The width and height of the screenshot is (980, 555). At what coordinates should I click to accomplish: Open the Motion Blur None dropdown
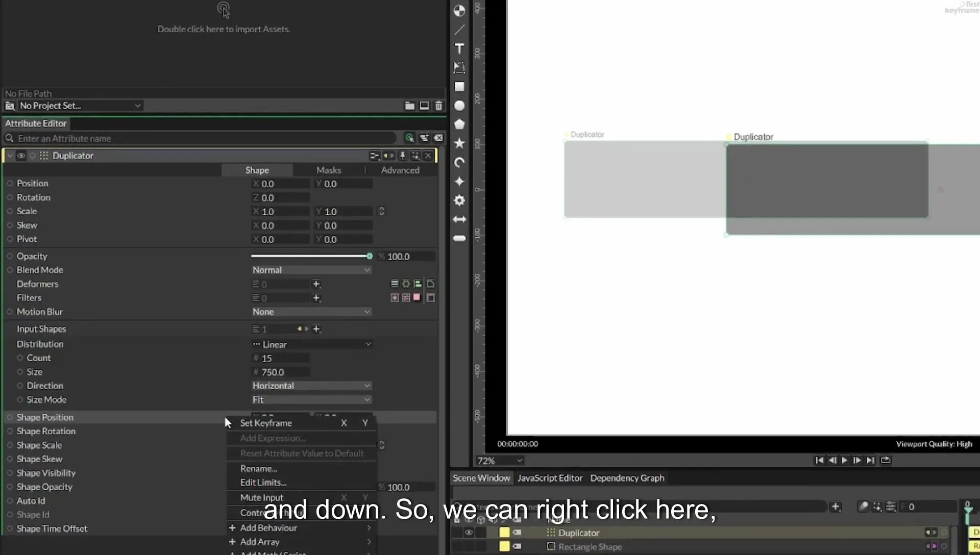click(311, 312)
